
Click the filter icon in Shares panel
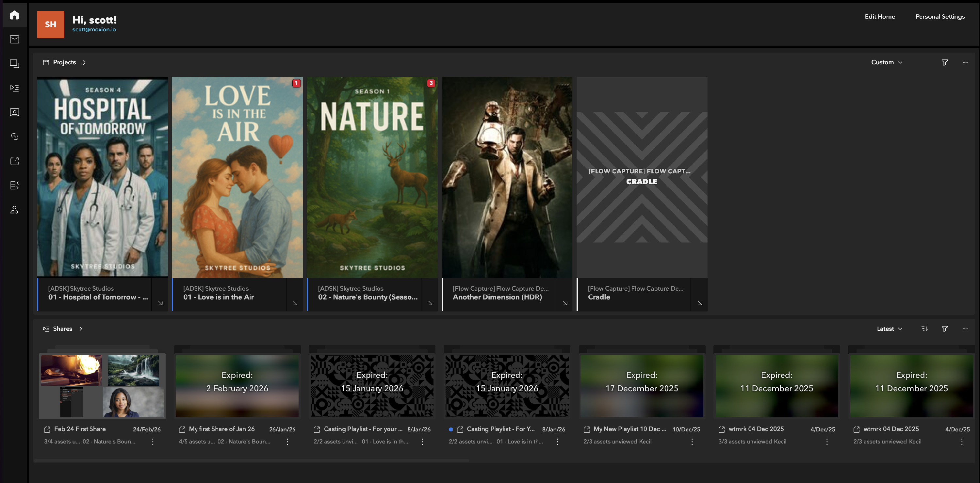(x=944, y=329)
